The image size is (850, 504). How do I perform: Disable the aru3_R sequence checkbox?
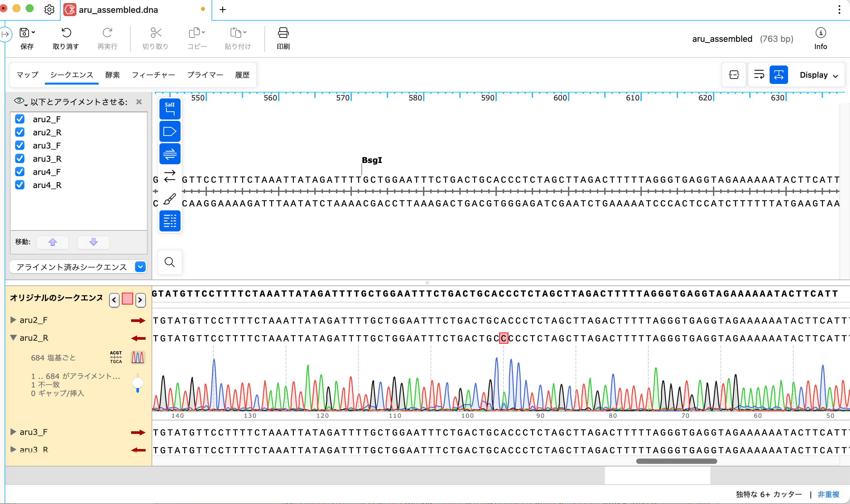(x=19, y=158)
